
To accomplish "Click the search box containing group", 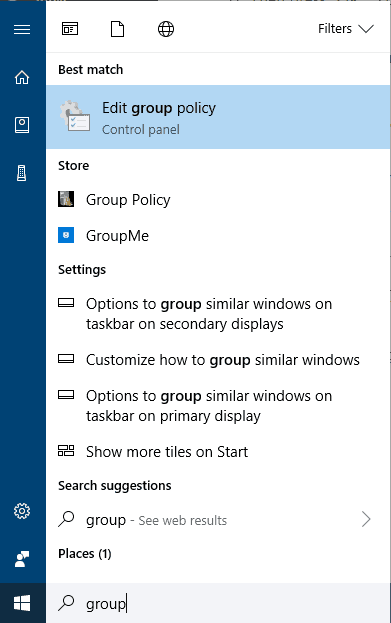I will click(x=218, y=603).
